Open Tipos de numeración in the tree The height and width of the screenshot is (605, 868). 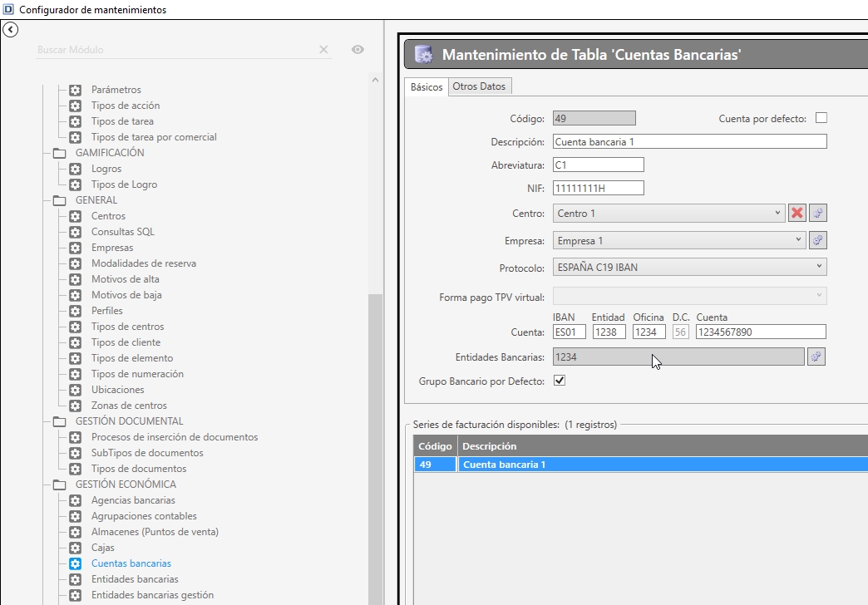tap(137, 374)
